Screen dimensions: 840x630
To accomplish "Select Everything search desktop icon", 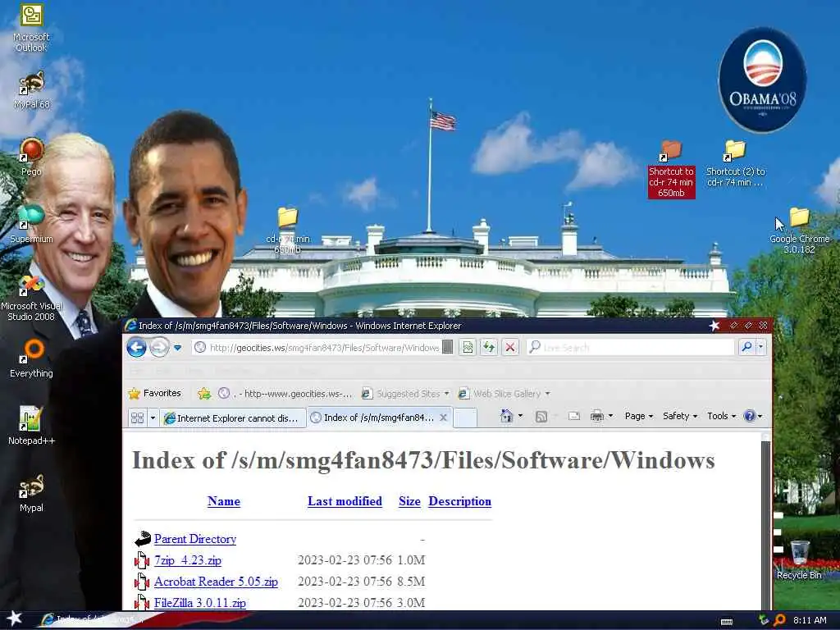I will point(31,359).
